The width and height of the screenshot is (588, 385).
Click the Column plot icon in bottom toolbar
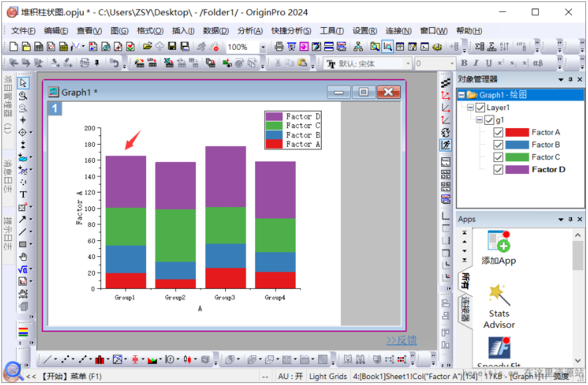tap(100, 360)
